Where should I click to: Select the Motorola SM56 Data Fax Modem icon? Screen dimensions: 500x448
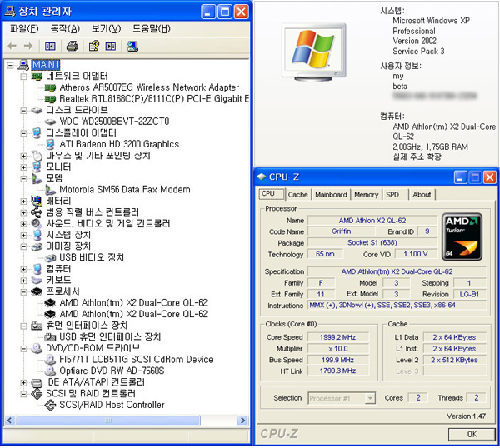(50, 190)
